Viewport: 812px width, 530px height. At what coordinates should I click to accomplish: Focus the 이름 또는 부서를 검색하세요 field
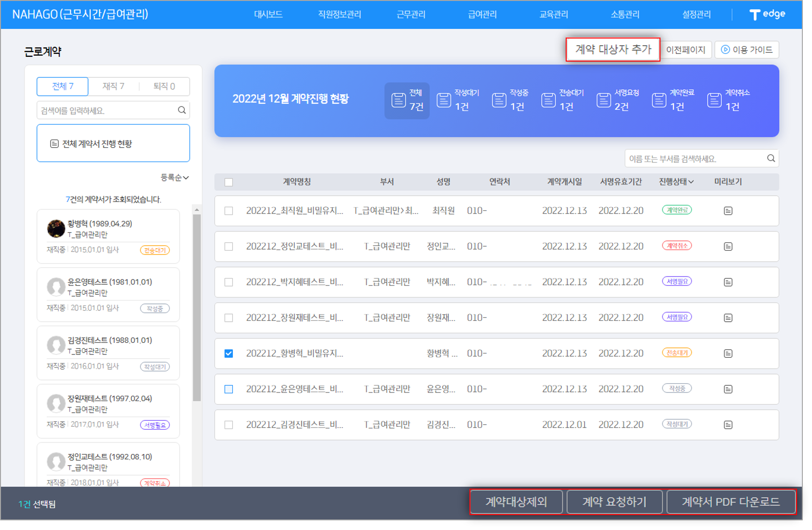tap(701, 158)
